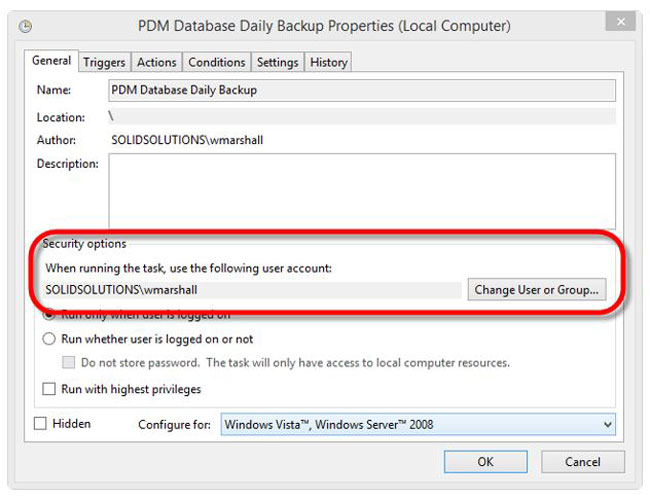The height and width of the screenshot is (498, 650).
Task: Toggle the Hidden checkbox
Action: 41,424
